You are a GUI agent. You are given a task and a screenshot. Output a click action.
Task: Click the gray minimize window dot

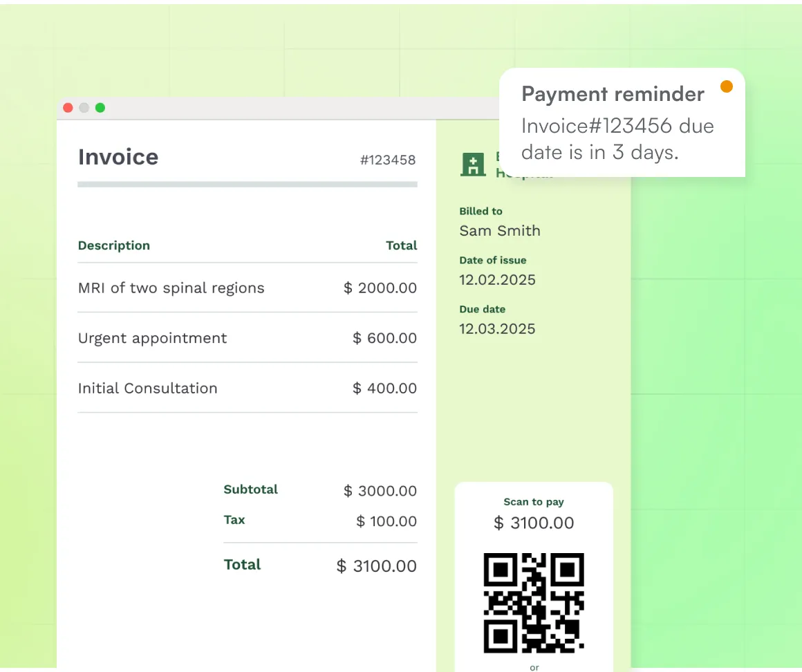[84, 108]
